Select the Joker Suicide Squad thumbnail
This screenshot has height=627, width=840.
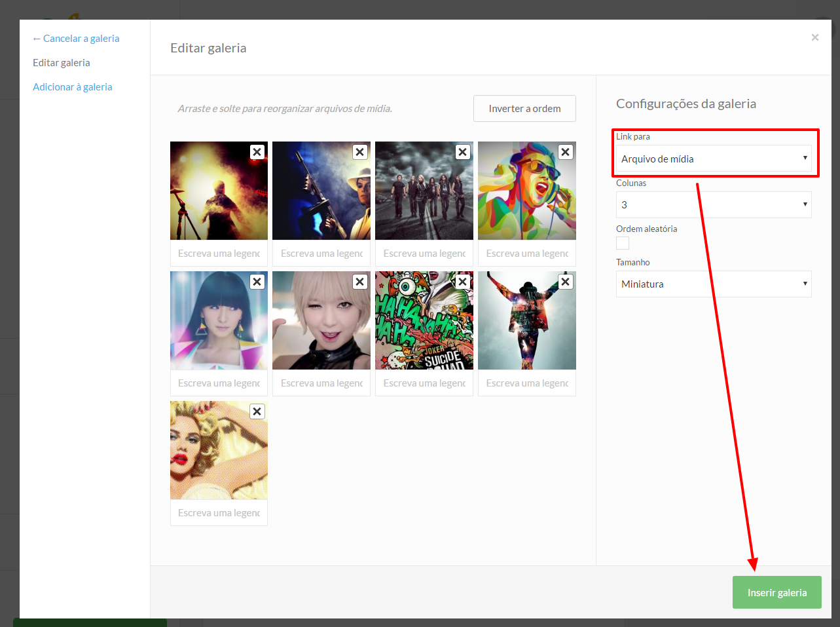[424, 320]
